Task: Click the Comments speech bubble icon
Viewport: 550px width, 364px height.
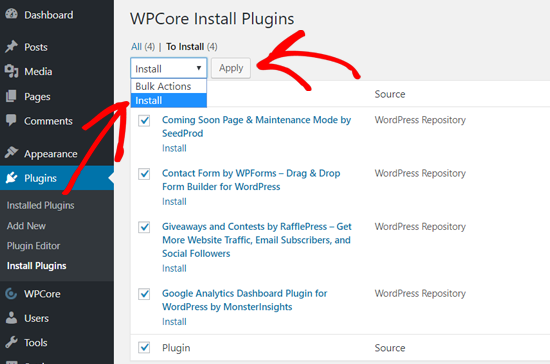Action: tap(11, 120)
